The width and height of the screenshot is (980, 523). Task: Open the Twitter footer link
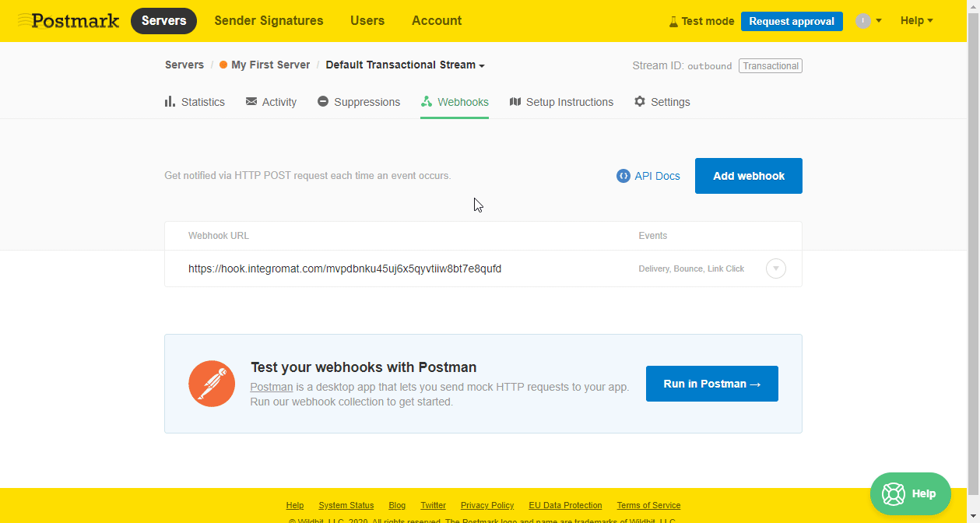[x=434, y=505]
